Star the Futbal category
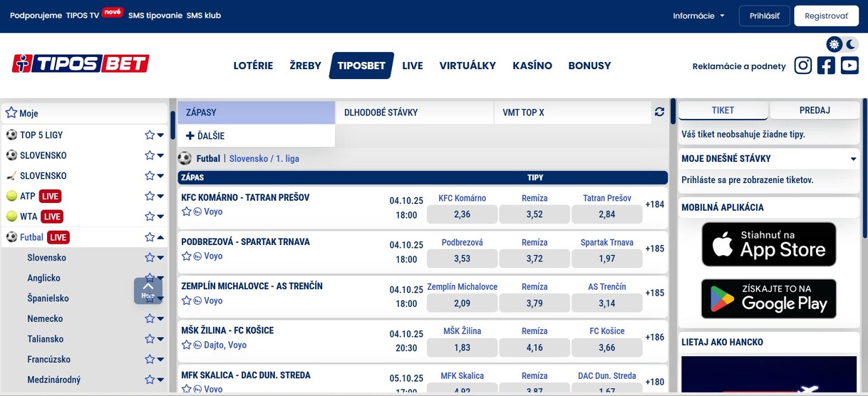The height and width of the screenshot is (396, 868). point(149,237)
